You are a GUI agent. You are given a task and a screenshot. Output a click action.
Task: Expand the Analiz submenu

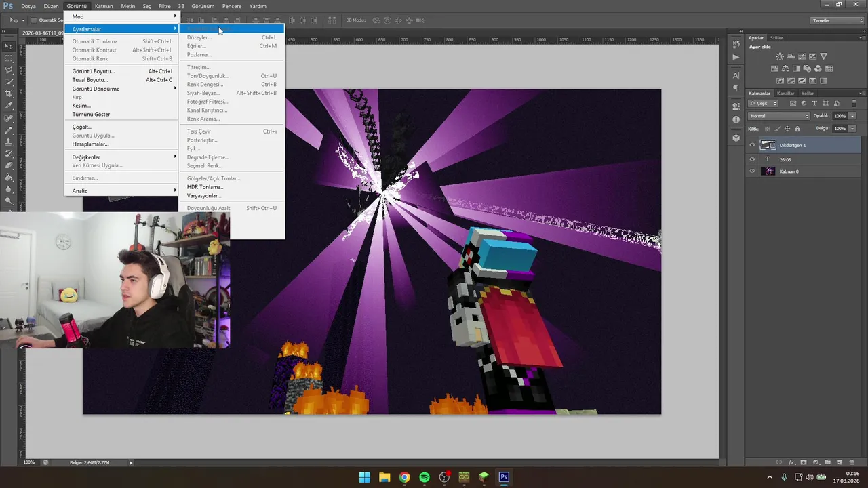pos(121,191)
